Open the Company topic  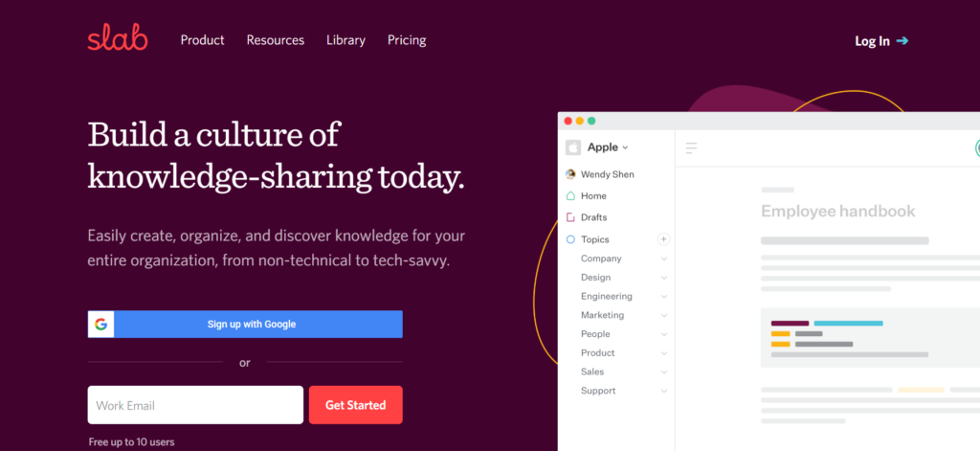(x=601, y=259)
